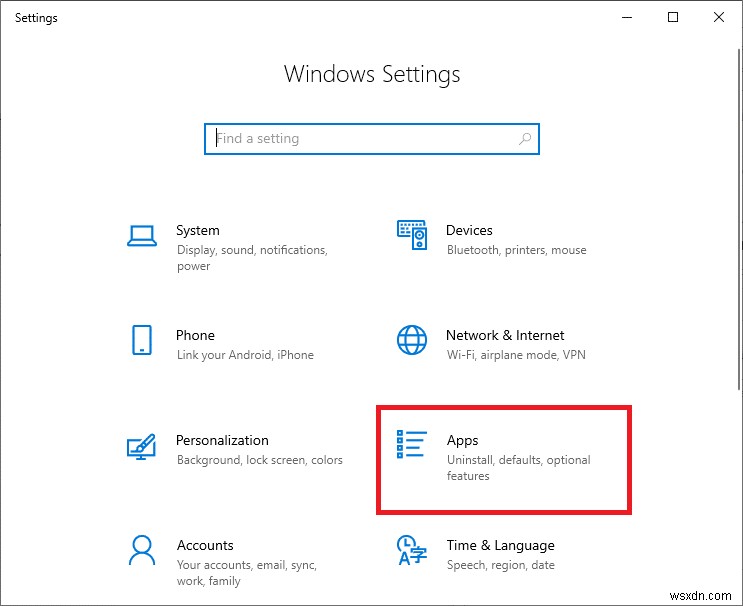Open the Phone settings title
Image resolution: width=743 pixels, height=606 pixels.
[195, 335]
